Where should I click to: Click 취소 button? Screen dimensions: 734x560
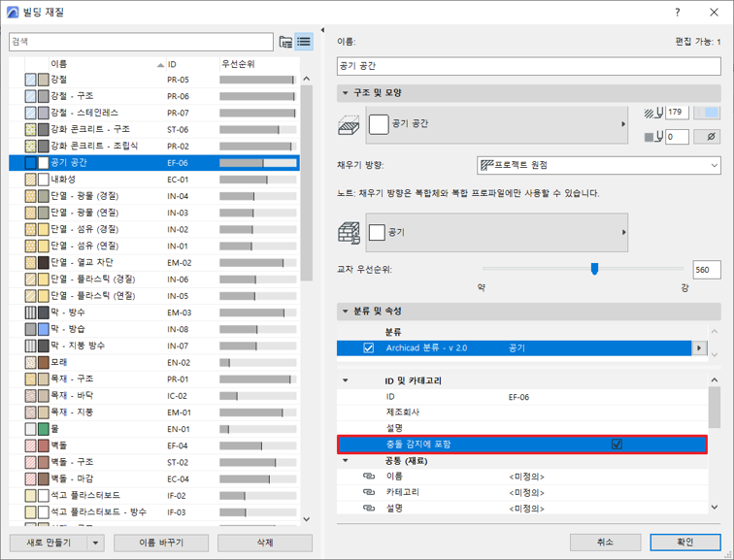click(605, 543)
